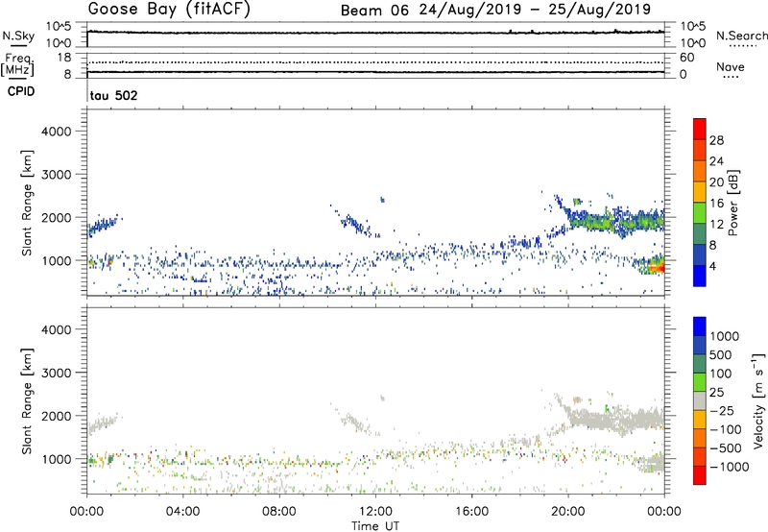
Task: Click the bright blue bottom segment of the Power colorbar
Action: [700, 276]
